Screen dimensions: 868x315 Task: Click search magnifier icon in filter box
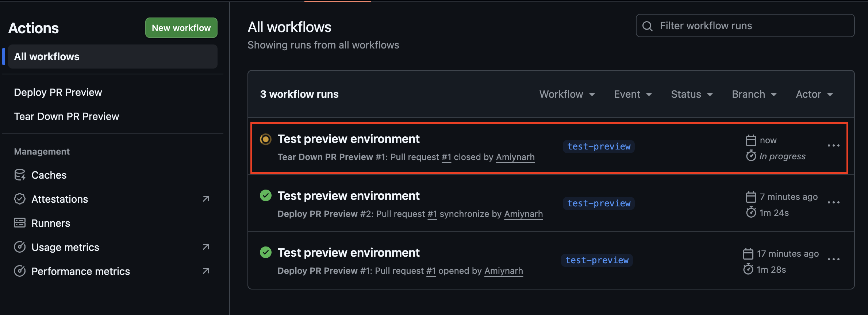648,26
